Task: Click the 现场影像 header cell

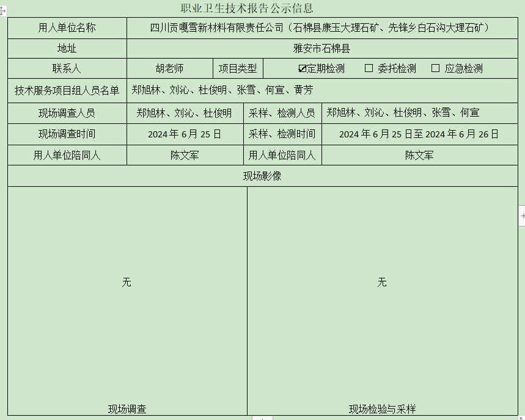Action: pos(262,176)
